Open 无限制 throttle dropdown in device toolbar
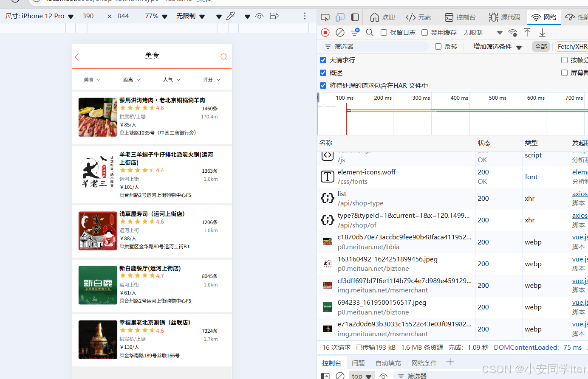This screenshot has width=588, height=379. coord(190,16)
